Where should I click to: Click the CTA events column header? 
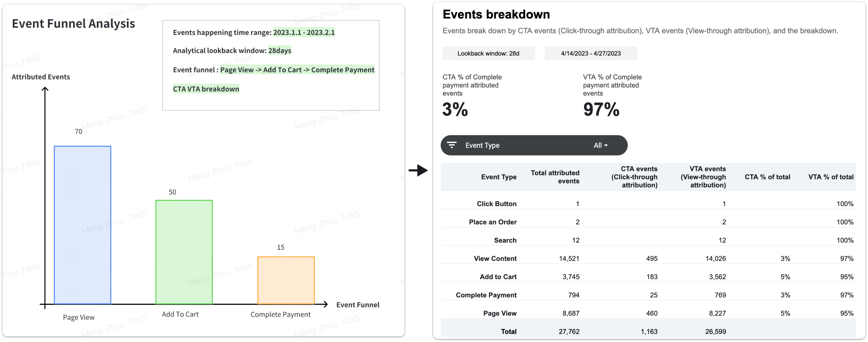(x=634, y=177)
